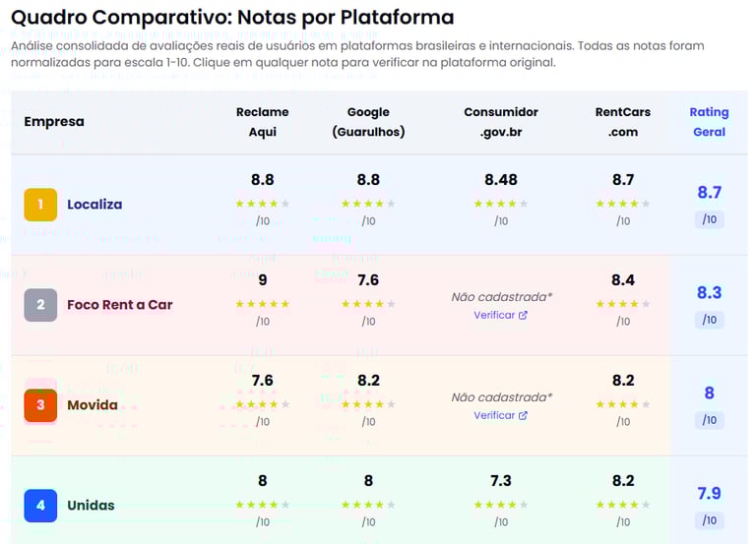The width and height of the screenshot is (756, 544).
Task: Click the Reclame Aqui column header
Action: [x=263, y=122]
